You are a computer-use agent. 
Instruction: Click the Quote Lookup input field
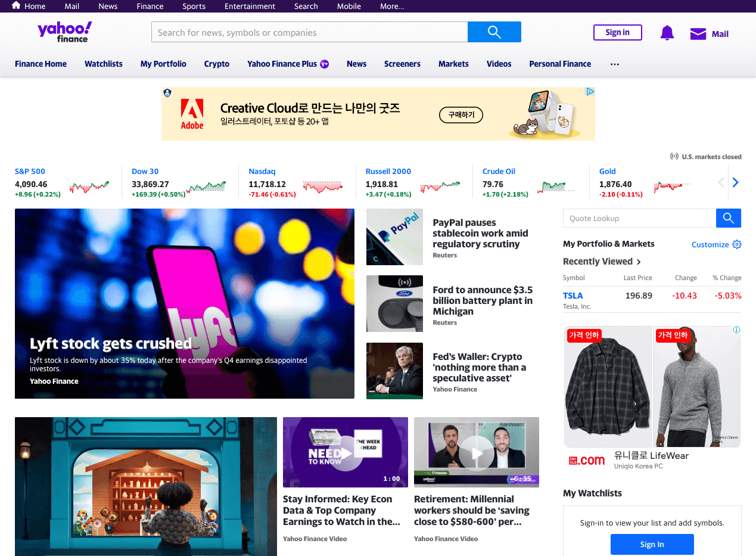(639, 218)
